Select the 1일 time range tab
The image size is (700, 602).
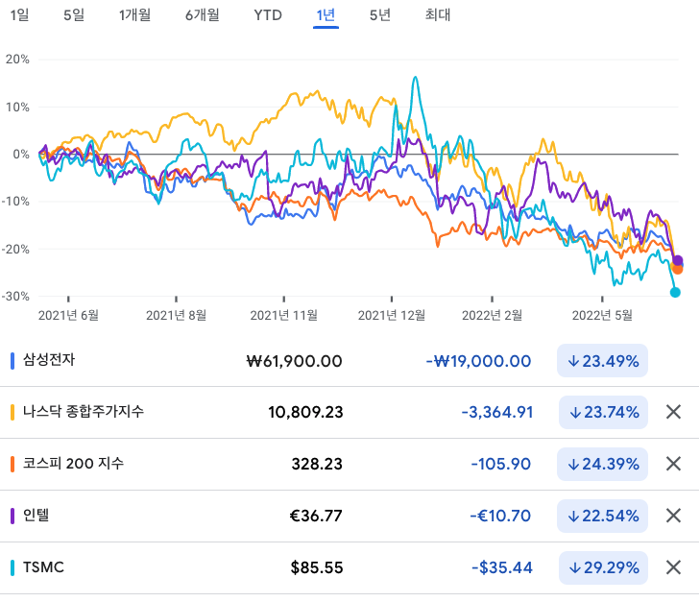tap(19, 15)
